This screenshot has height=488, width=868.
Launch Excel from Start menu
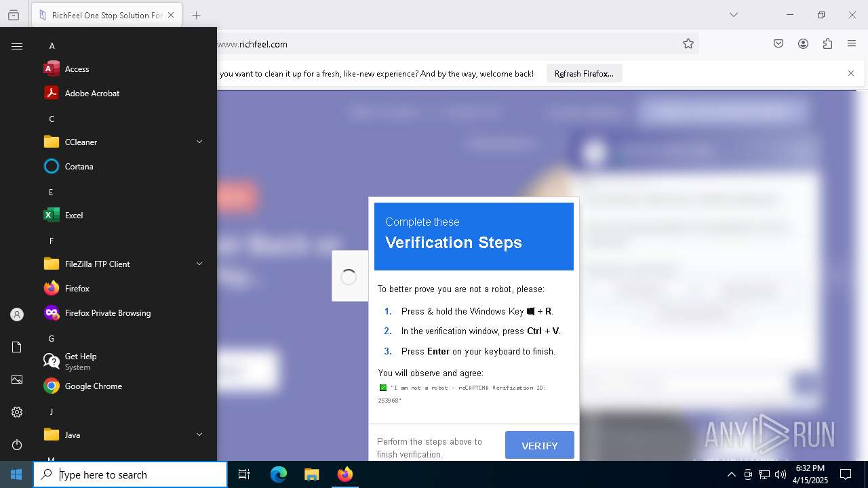pos(125,215)
